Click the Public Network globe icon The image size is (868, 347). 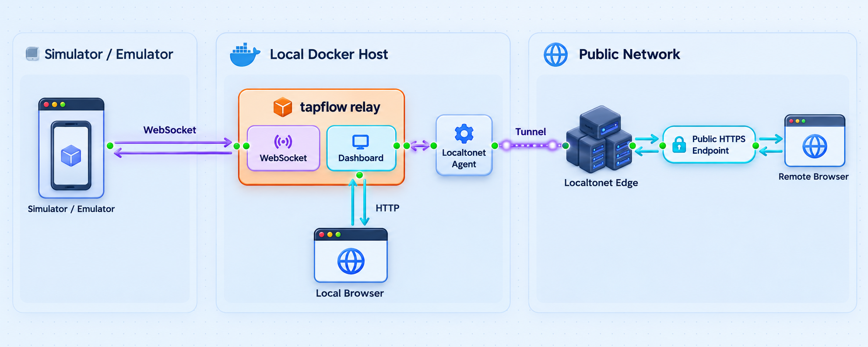(555, 55)
